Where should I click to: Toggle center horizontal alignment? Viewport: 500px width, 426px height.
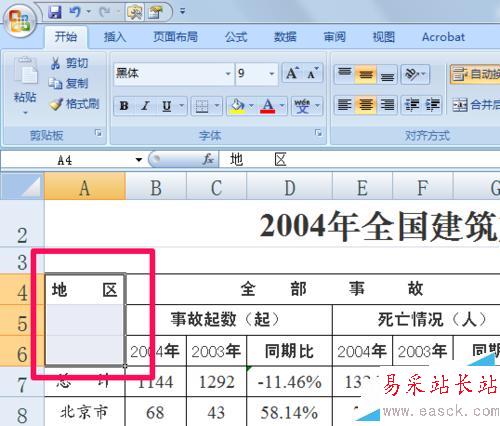[x=366, y=105]
